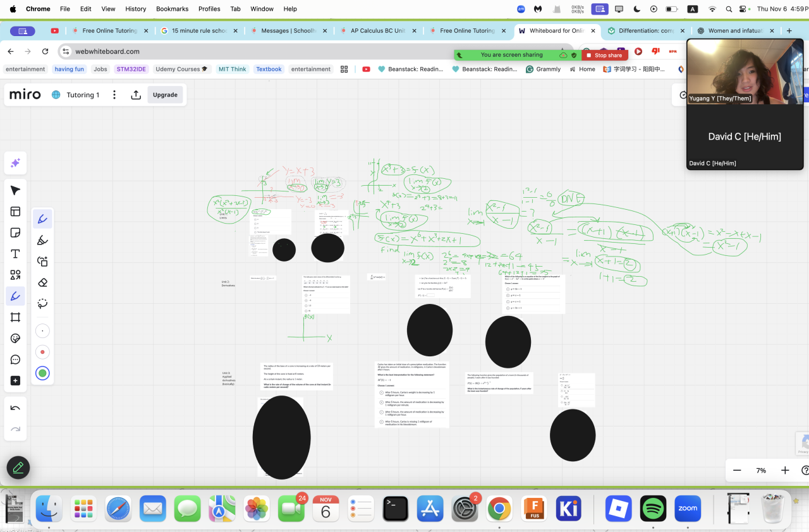Select the Comment tool
809x532 pixels.
pyautogui.click(x=15, y=360)
